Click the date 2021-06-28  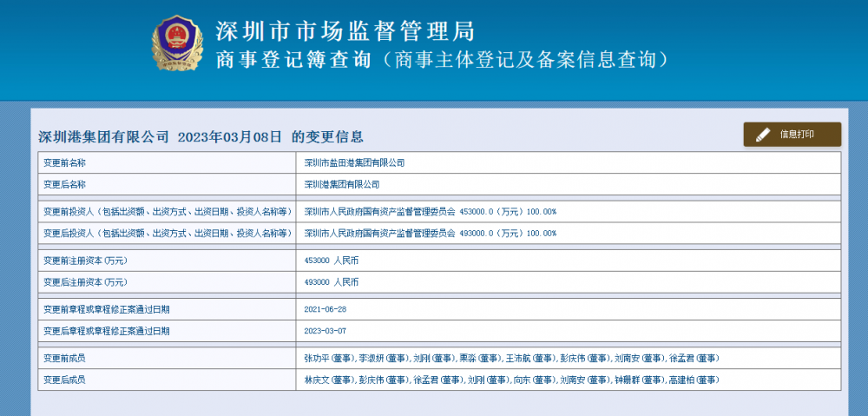tap(325, 309)
